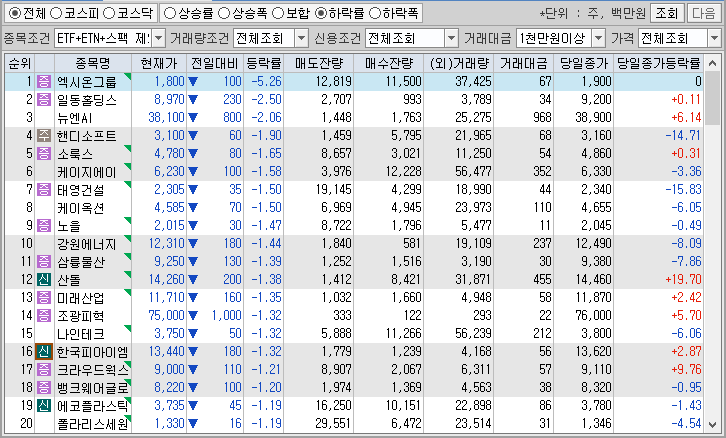Click the 증 badge next to 뱅크웨어글로

point(44,388)
